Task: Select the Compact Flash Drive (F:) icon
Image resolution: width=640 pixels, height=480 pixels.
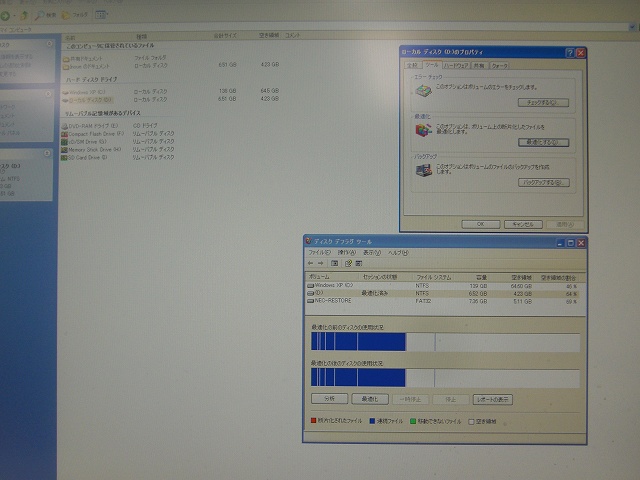Action: coord(64,134)
